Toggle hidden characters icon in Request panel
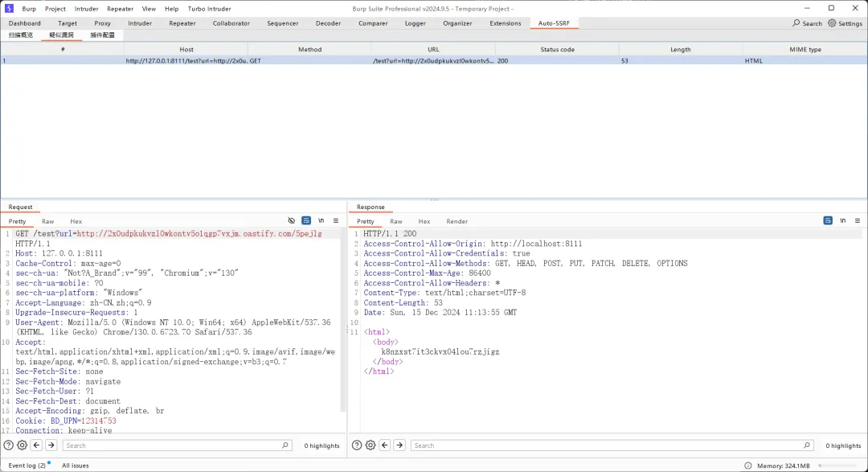The height and width of the screenshot is (472, 868). click(292, 220)
